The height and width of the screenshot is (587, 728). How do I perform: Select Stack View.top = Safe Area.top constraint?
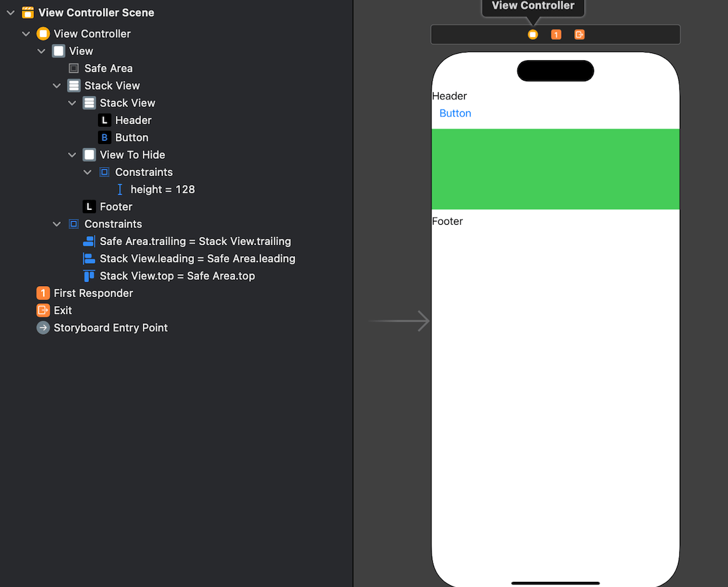pos(177,276)
